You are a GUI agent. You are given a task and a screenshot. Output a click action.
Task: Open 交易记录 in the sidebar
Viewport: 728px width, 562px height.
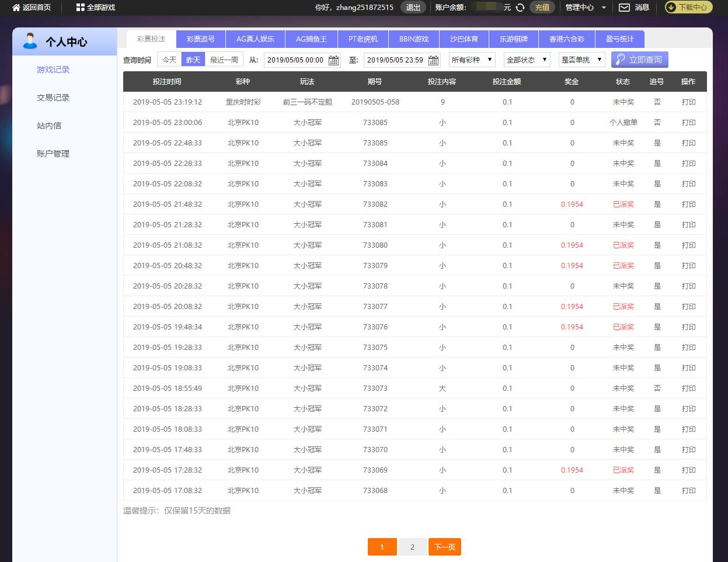[53, 98]
